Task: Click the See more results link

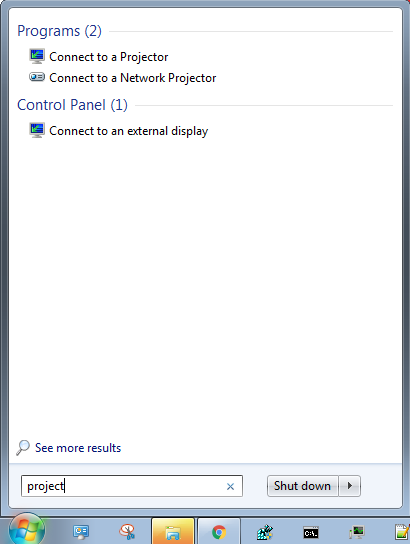Action: 78,448
